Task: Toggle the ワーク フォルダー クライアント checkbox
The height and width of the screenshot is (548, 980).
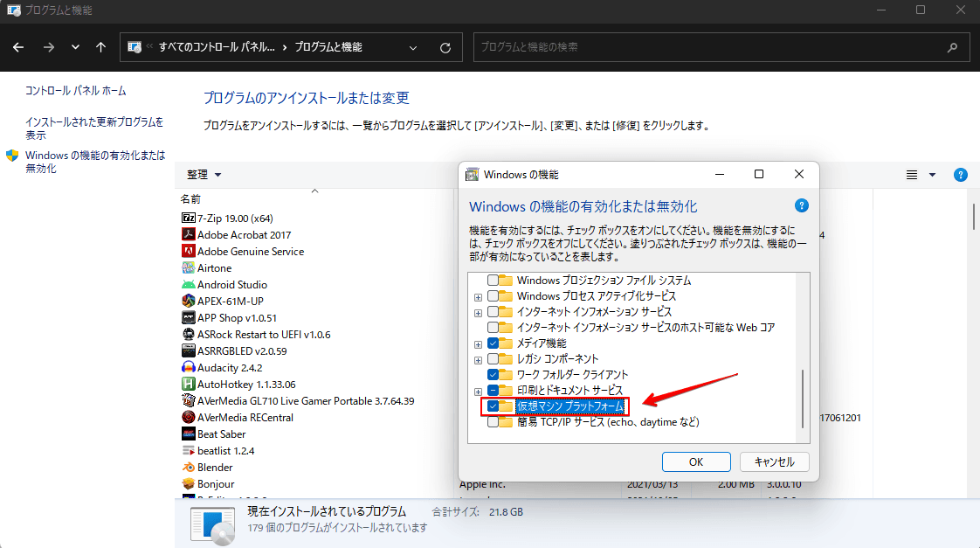Action: [493, 375]
